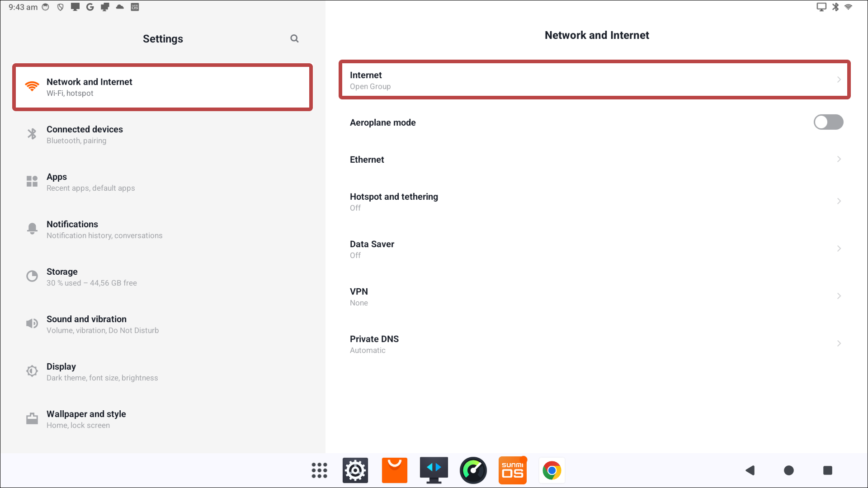Image resolution: width=868 pixels, height=488 pixels.
Task: Open the speedometer gauge app icon
Action: 473,470
